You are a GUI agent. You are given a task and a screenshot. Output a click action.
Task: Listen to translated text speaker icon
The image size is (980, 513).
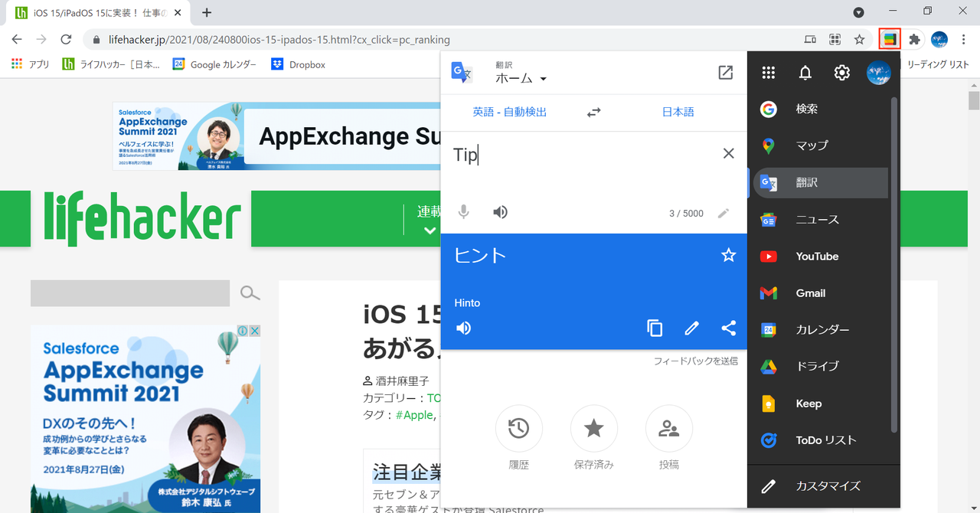[464, 328]
